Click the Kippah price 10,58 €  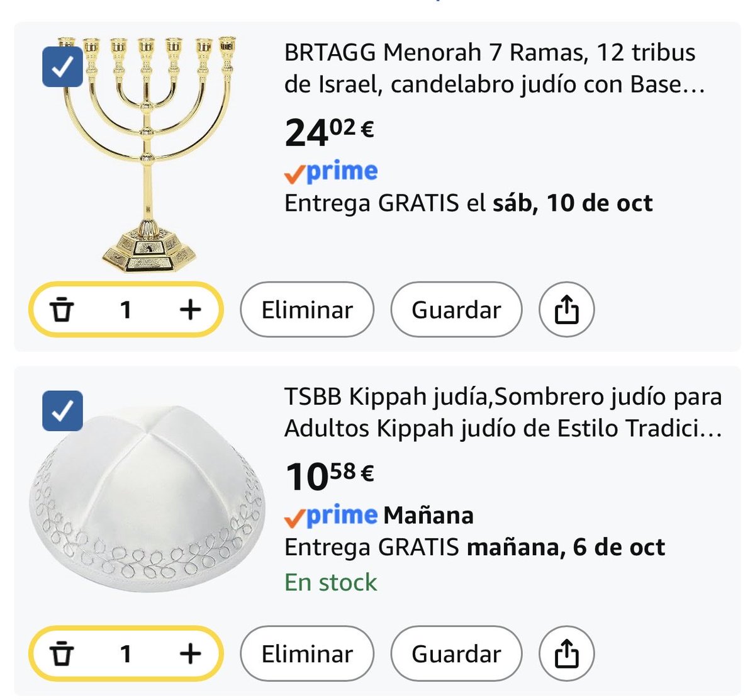(329, 476)
